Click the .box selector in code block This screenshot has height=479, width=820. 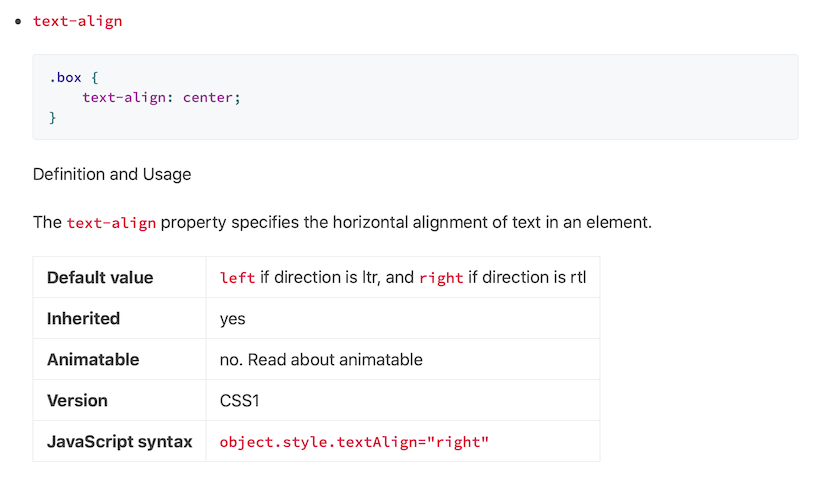pos(65,77)
